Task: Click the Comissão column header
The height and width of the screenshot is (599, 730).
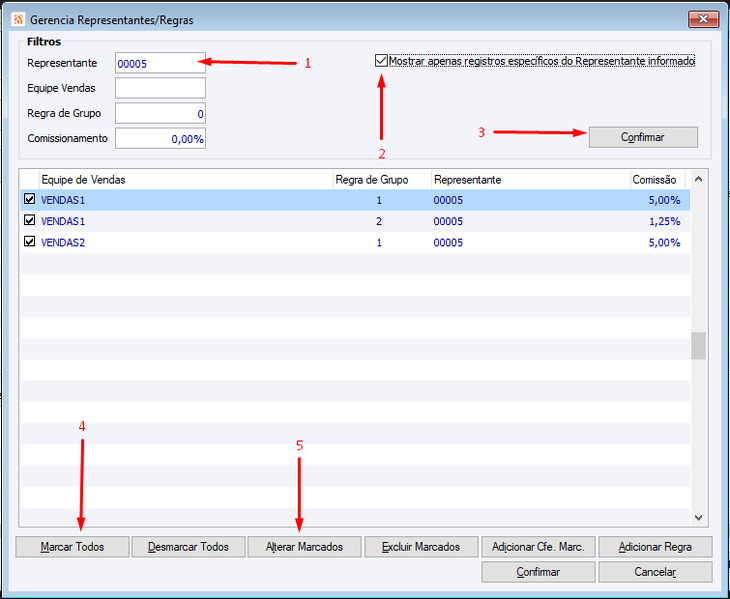Action: coord(657,180)
